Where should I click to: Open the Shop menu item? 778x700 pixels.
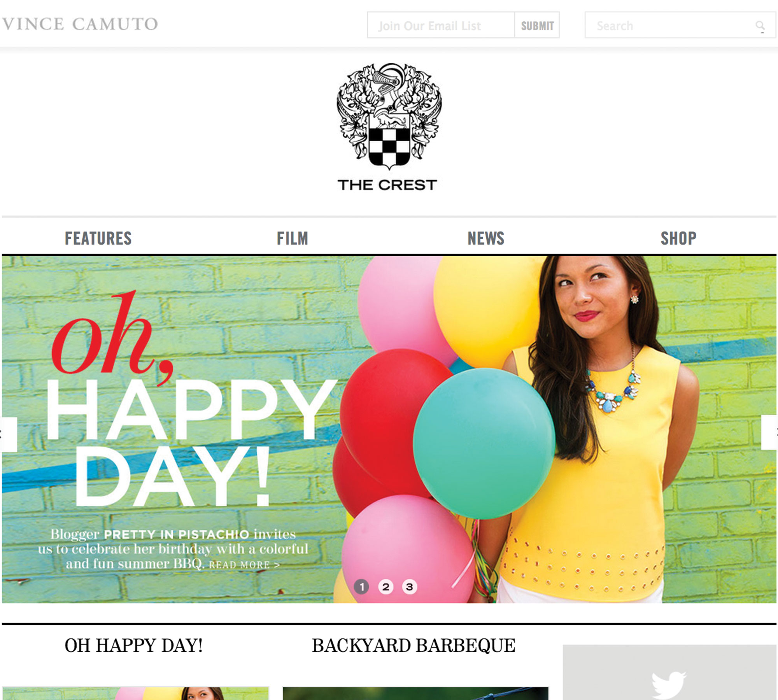(x=678, y=238)
